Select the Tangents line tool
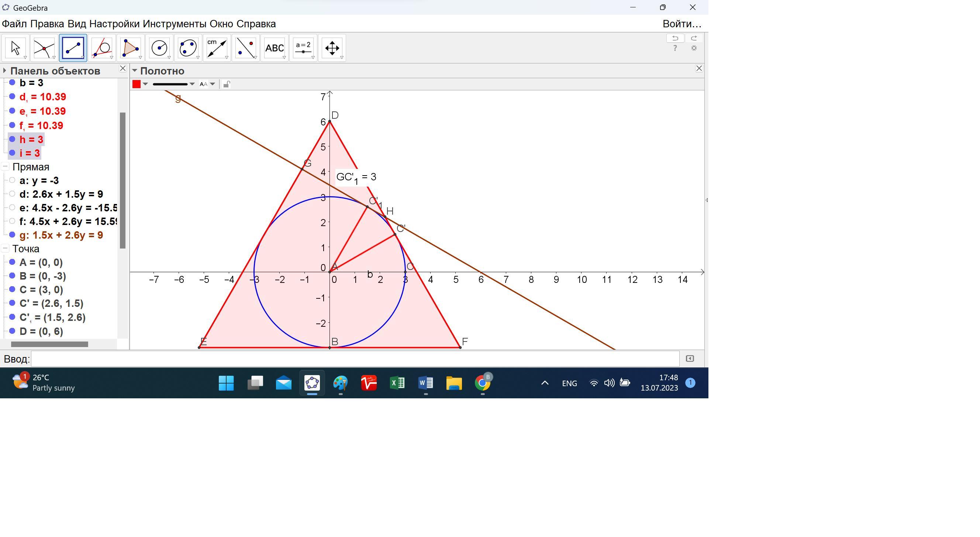 click(101, 48)
